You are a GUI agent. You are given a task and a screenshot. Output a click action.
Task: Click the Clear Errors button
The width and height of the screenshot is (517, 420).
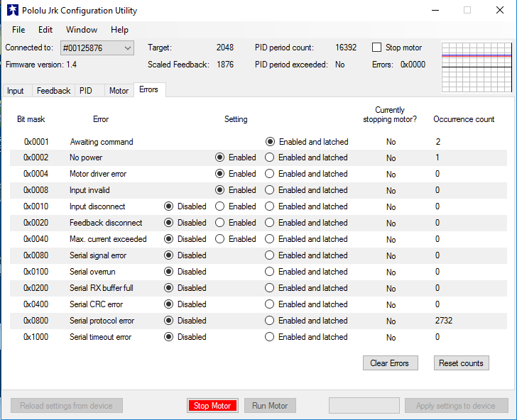click(x=390, y=363)
